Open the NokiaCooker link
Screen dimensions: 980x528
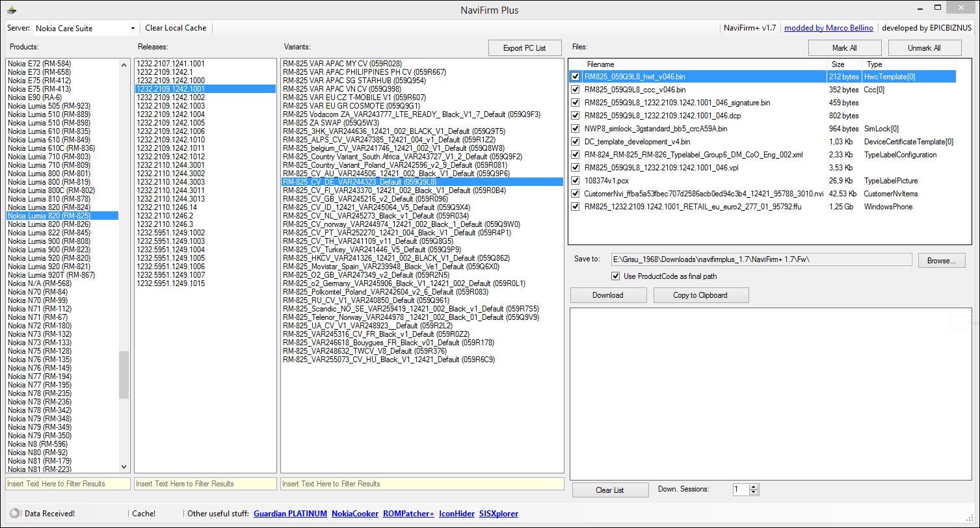(x=355, y=514)
